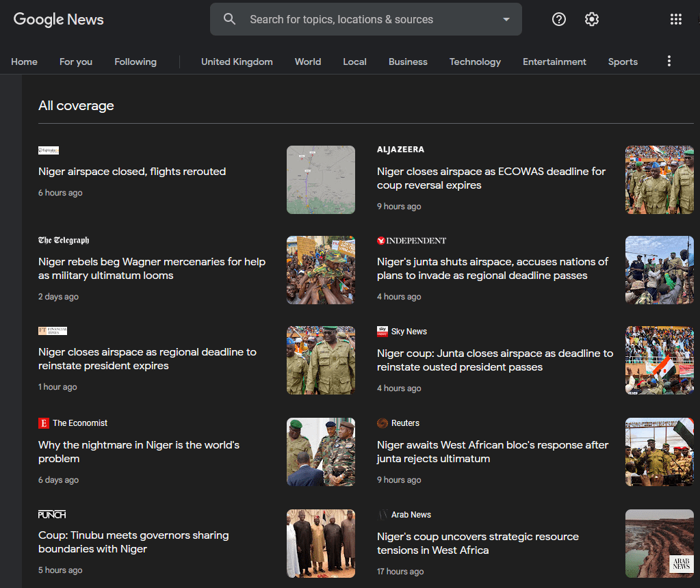Image resolution: width=700 pixels, height=588 pixels.
Task: Go to the For you tab
Action: [x=76, y=62]
